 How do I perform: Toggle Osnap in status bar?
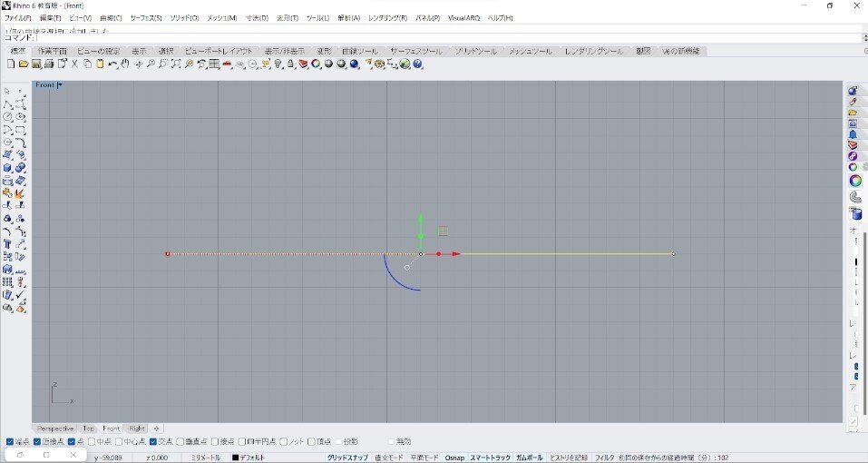pyautogui.click(x=454, y=458)
